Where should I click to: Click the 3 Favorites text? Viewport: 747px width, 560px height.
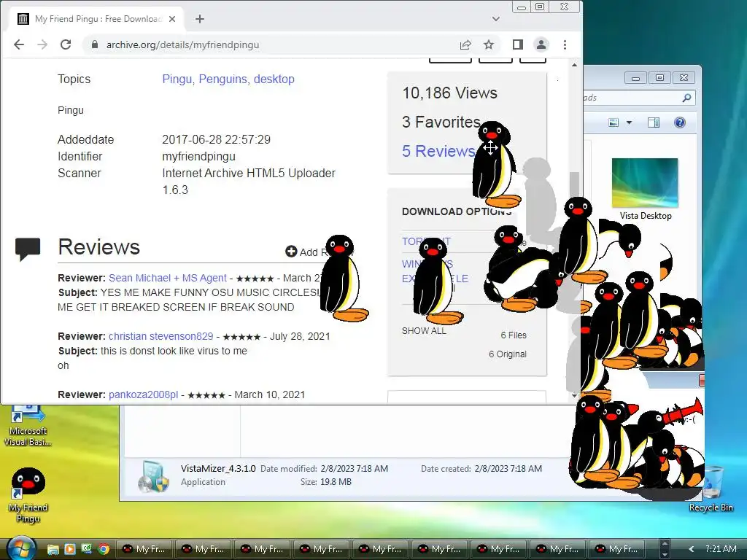[441, 122]
